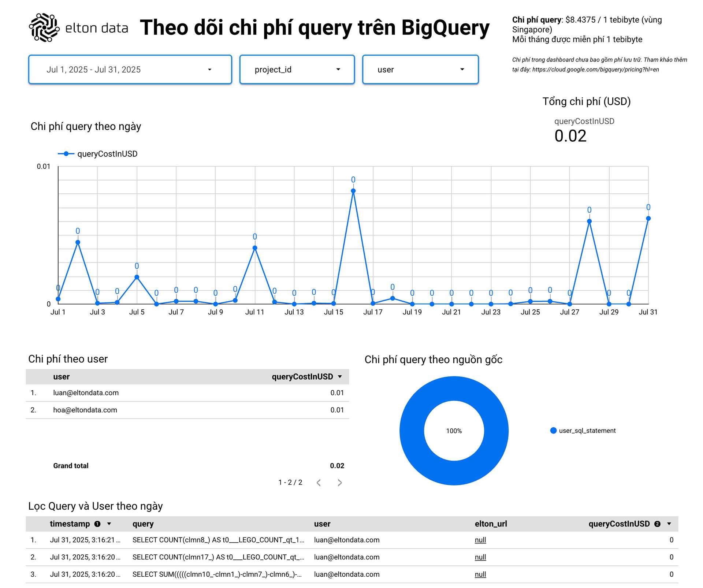Click the elton data logo icon
This screenshot has width=703, height=588.
(x=44, y=27)
